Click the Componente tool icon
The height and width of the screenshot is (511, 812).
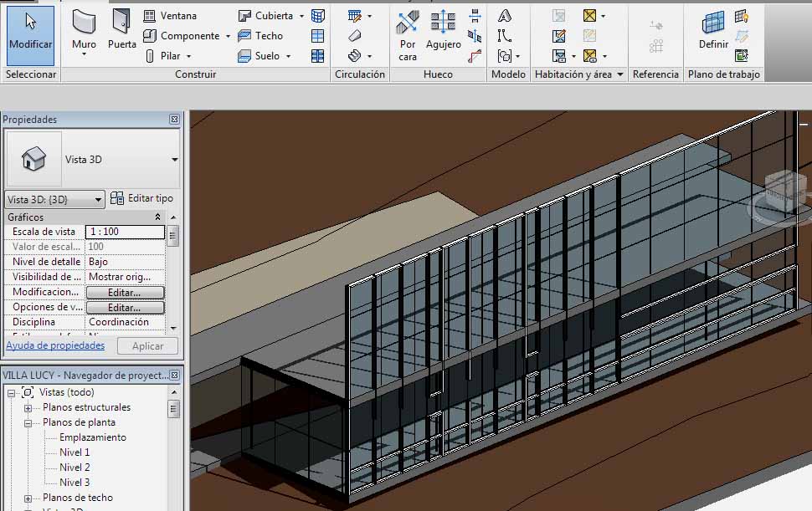[x=150, y=36]
